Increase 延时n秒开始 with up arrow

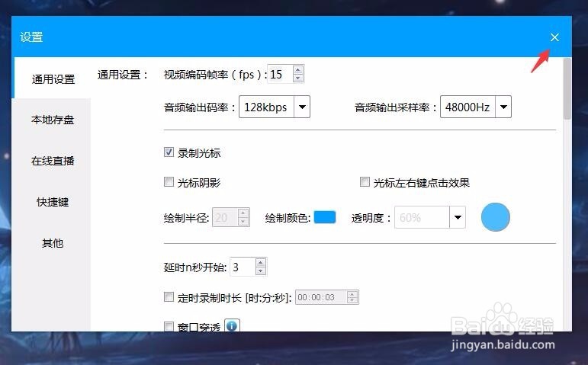[x=261, y=263]
